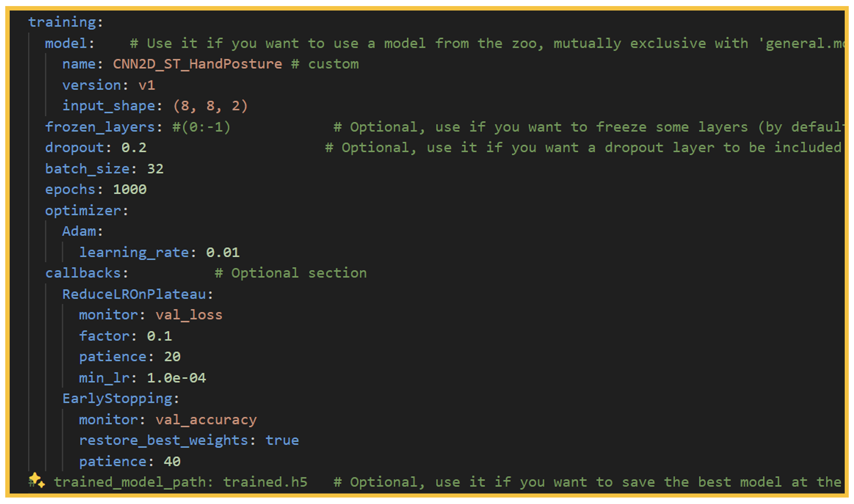This screenshot has height=504, width=854.
Task: Click the dropout value 0.2
Action: (134, 148)
